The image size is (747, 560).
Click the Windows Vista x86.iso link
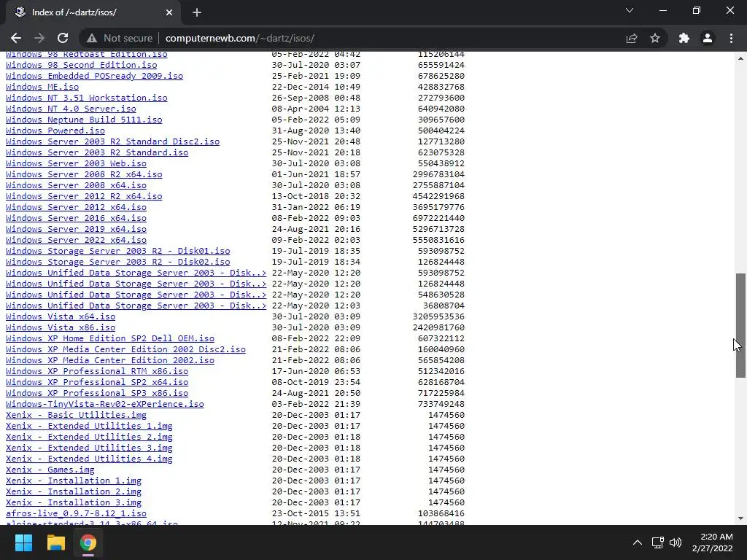point(61,327)
